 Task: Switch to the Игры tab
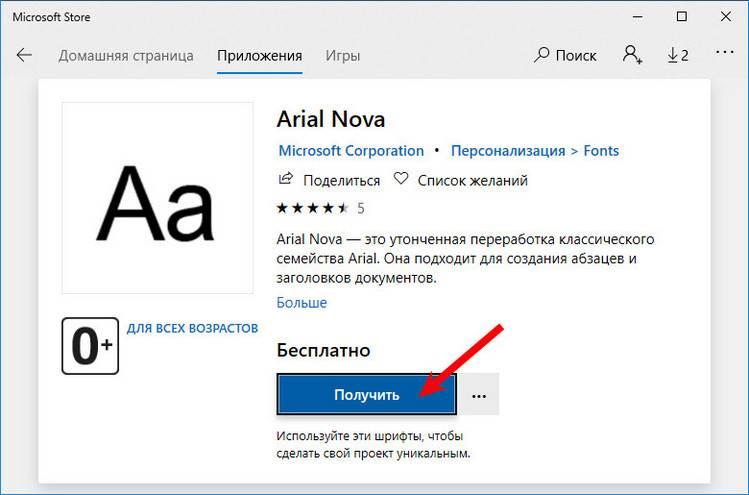[343, 56]
